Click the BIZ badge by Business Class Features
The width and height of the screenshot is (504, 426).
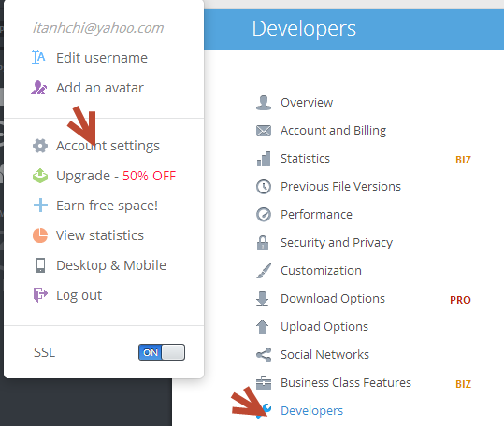463,384
